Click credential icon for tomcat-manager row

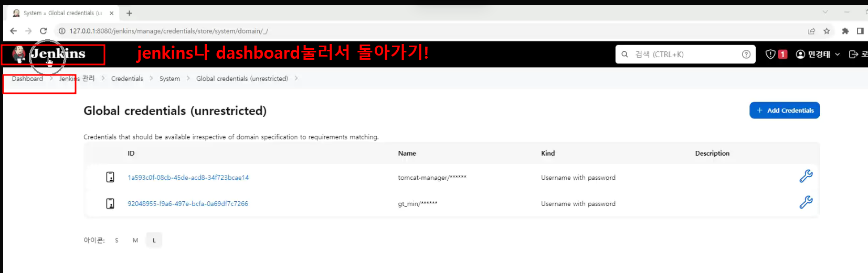pyautogui.click(x=110, y=177)
